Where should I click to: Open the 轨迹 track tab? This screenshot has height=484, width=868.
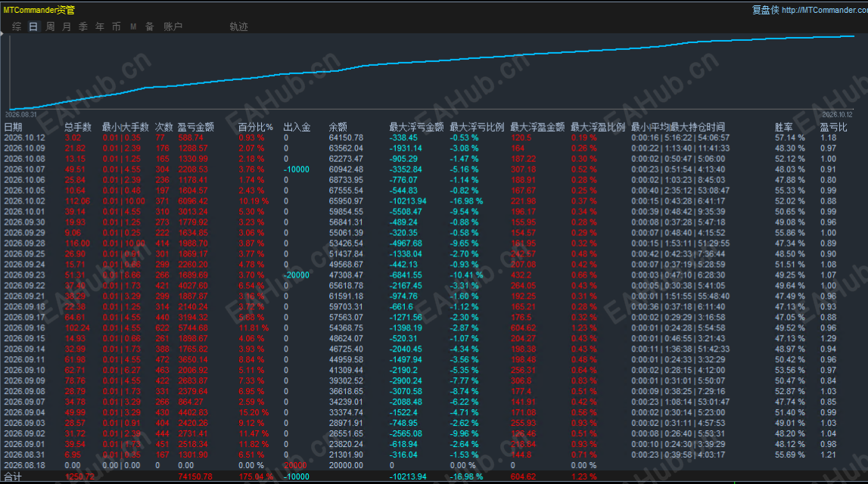238,26
